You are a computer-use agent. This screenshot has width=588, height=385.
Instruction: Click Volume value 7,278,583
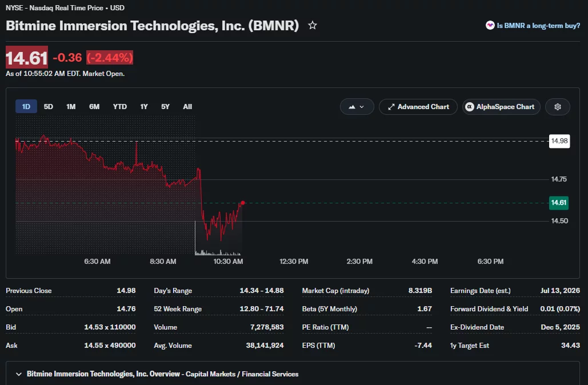tap(267, 327)
